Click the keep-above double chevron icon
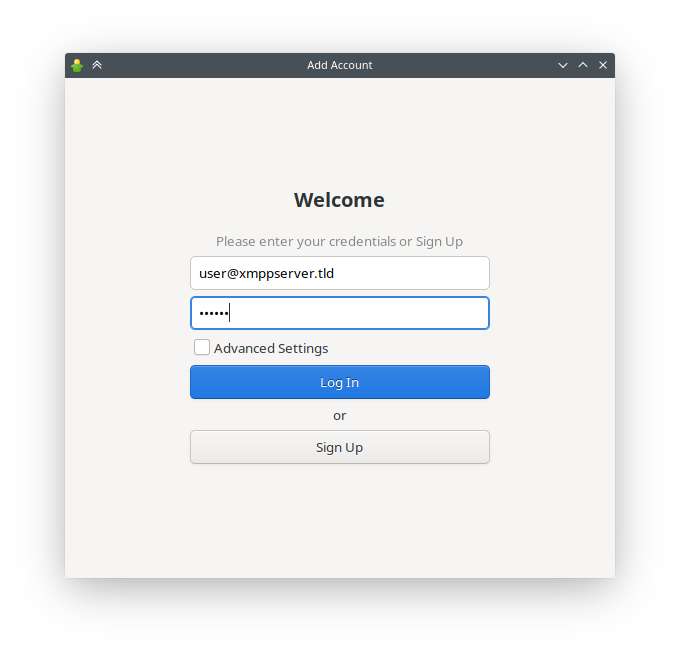The height and width of the screenshot is (655, 680). (x=97, y=65)
